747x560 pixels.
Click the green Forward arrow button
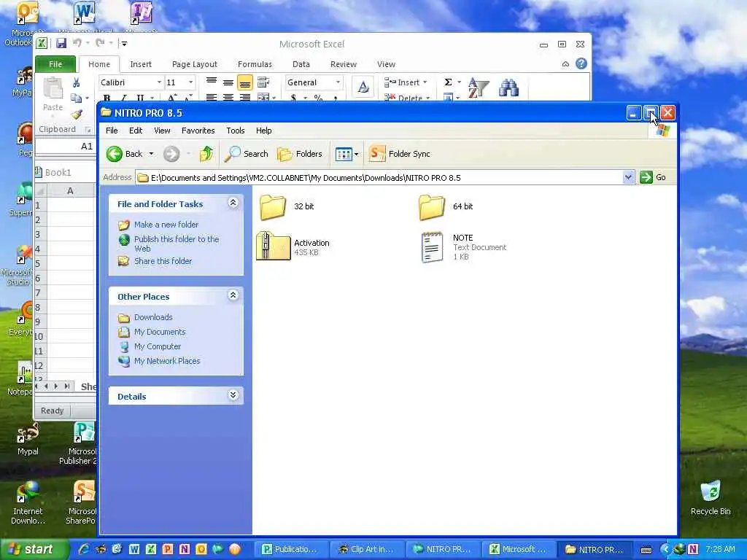click(171, 154)
